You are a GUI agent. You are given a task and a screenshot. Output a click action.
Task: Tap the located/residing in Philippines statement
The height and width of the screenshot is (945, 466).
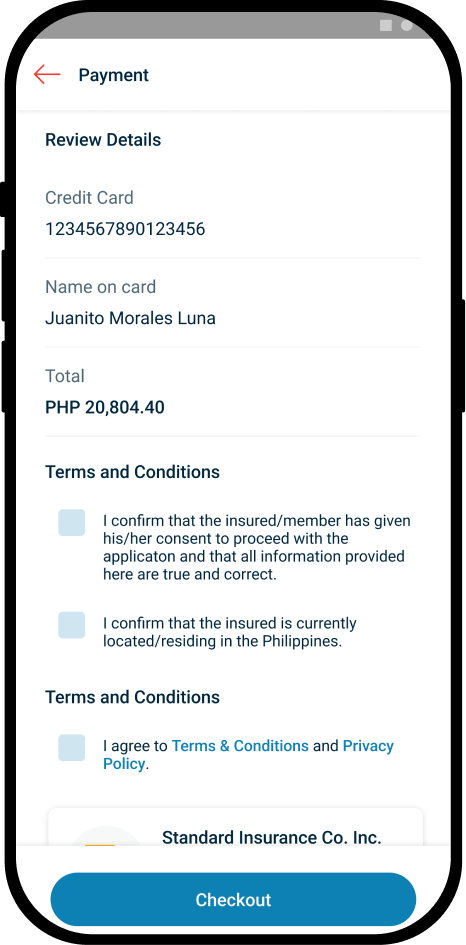(x=230, y=632)
